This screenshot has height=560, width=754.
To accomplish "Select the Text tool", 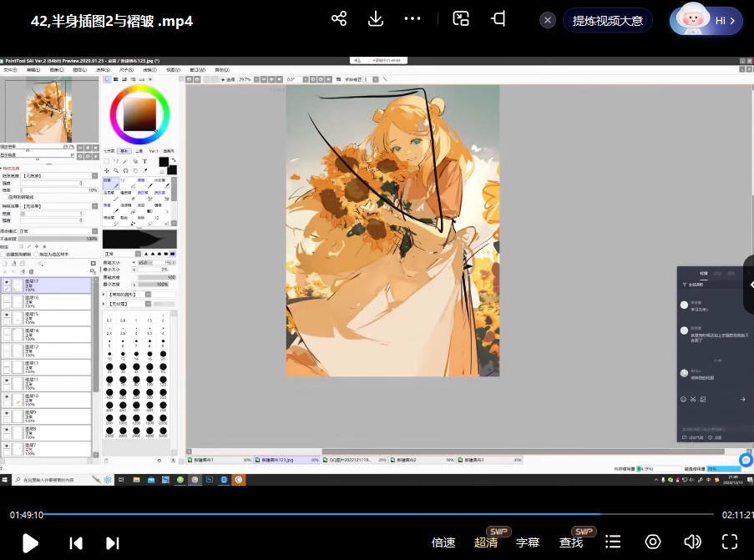I will coord(144,161).
